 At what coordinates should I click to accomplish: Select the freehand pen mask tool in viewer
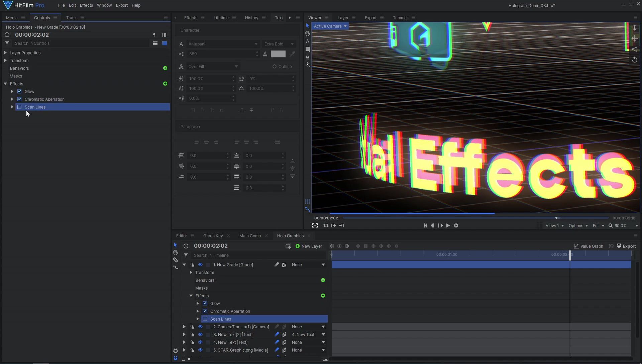click(308, 57)
